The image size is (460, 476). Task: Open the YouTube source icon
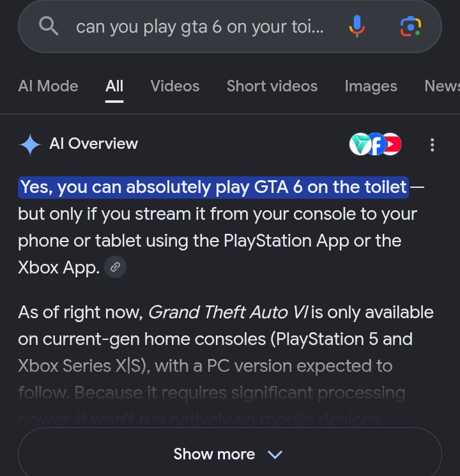click(392, 144)
